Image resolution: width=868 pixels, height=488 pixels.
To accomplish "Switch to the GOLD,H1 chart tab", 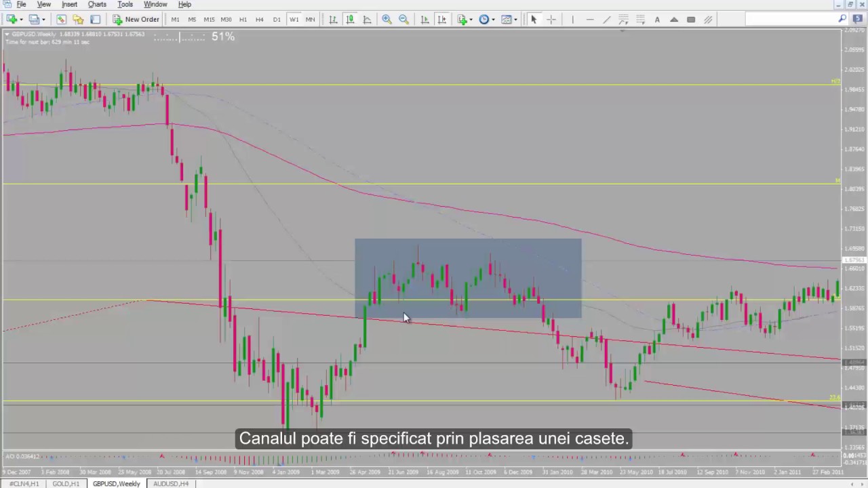I will pyautogui.click(x=66, y=484).
